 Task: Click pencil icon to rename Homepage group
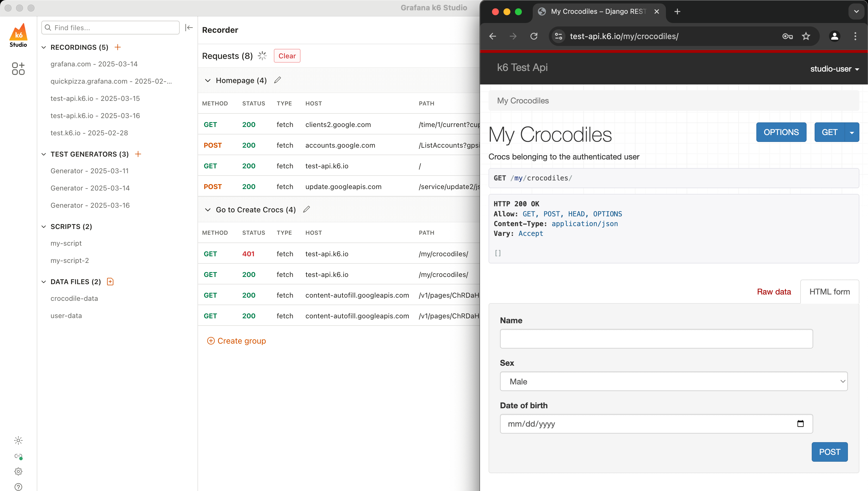[x=277, y=80]
